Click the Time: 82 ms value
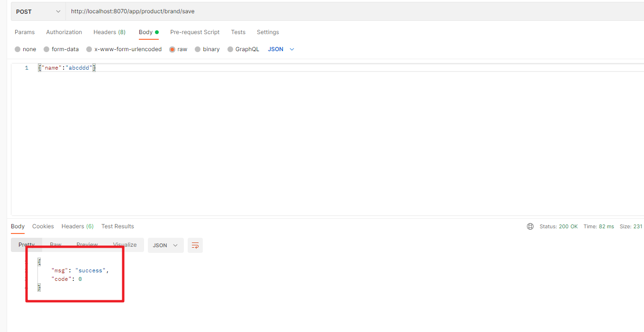 (x=599, y=226)
